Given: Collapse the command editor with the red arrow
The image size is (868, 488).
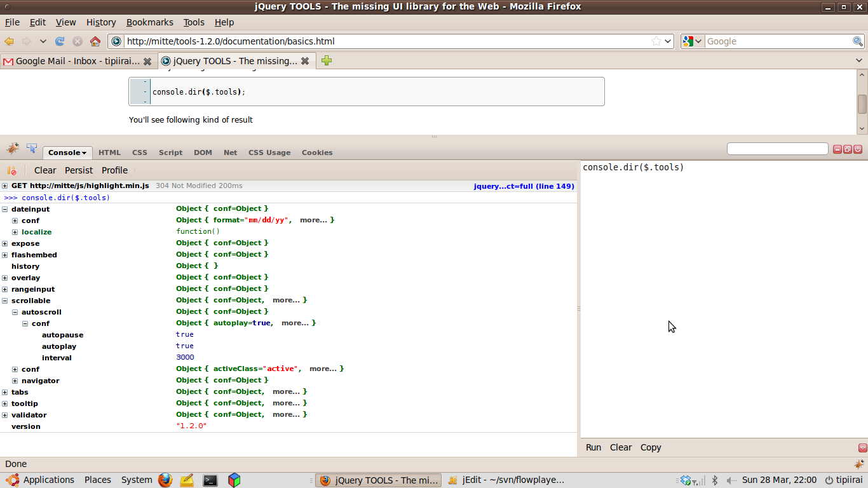Looking at the screenshot, I should (862, 447).
